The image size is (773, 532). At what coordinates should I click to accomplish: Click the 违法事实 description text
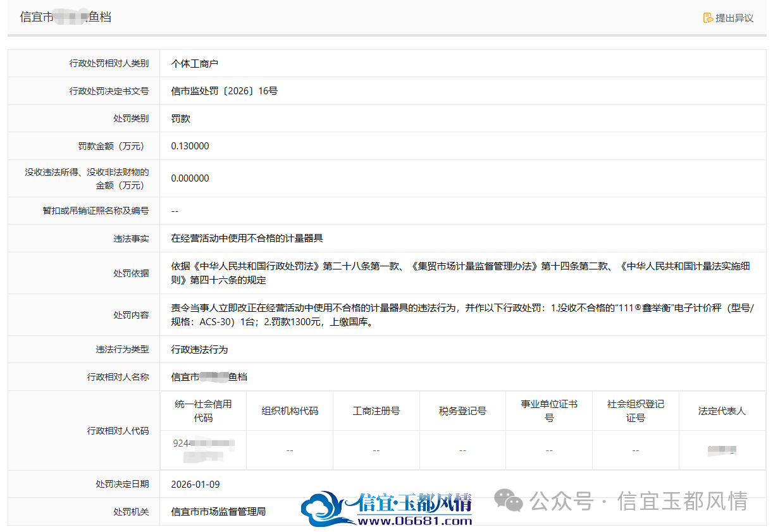[247, 238]
